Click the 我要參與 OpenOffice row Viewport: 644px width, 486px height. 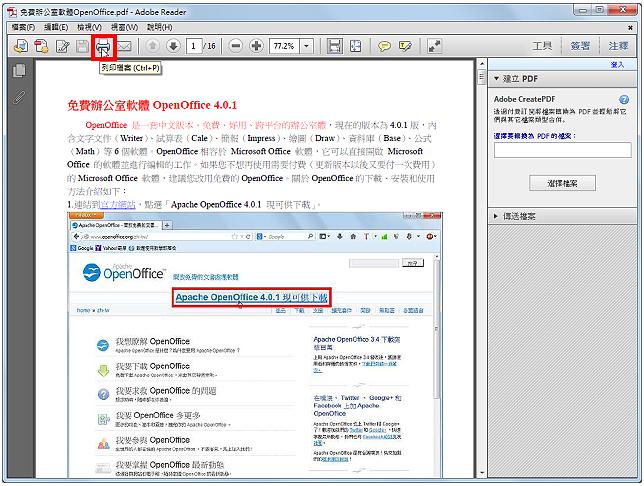pyautogui.click(x=195, y=443)
